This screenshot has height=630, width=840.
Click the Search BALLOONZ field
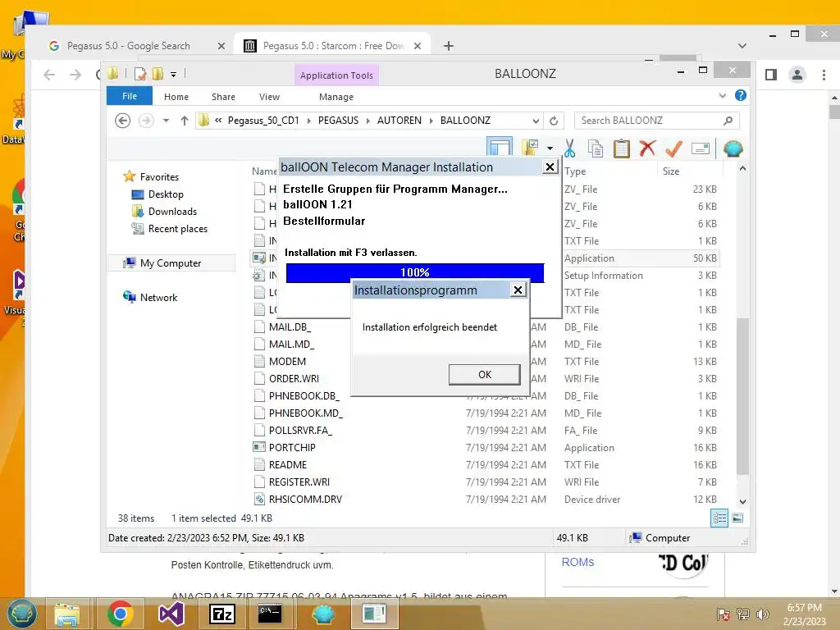coord(657,121)
